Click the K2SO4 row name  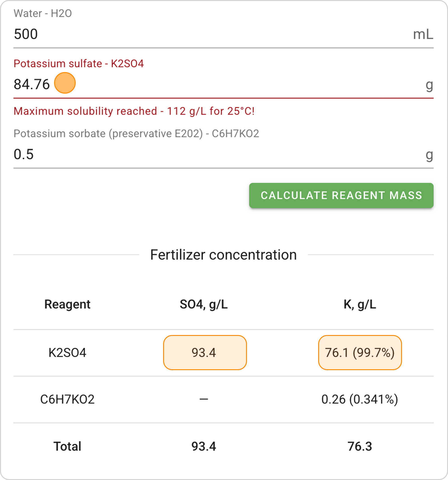pos(67,353)
